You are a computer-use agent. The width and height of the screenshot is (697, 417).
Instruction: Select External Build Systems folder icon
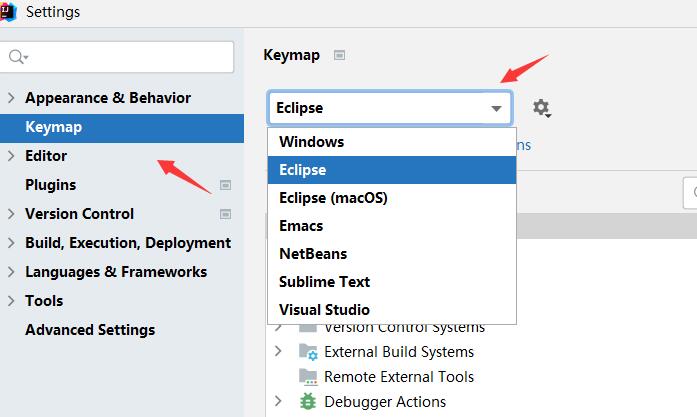coord(308,352)
